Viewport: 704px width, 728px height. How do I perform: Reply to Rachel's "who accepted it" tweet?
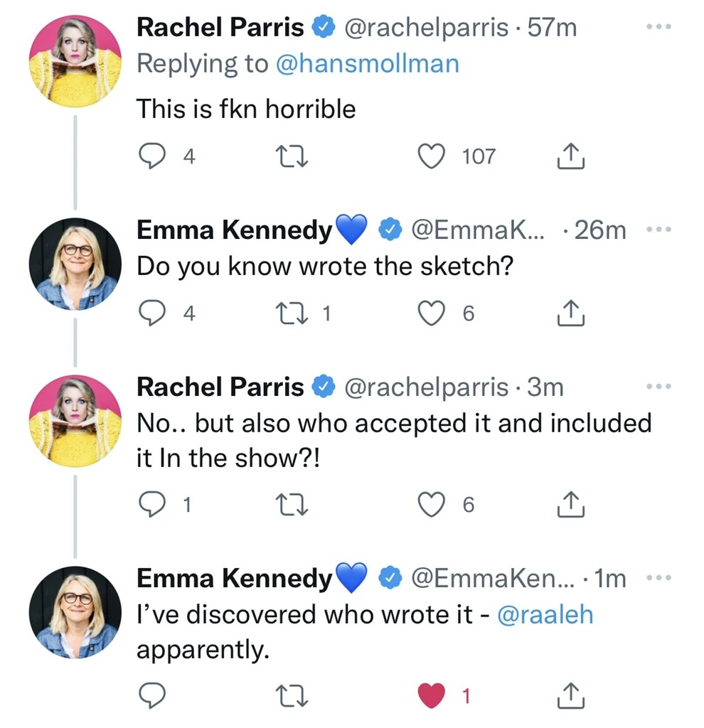(149, 504)
